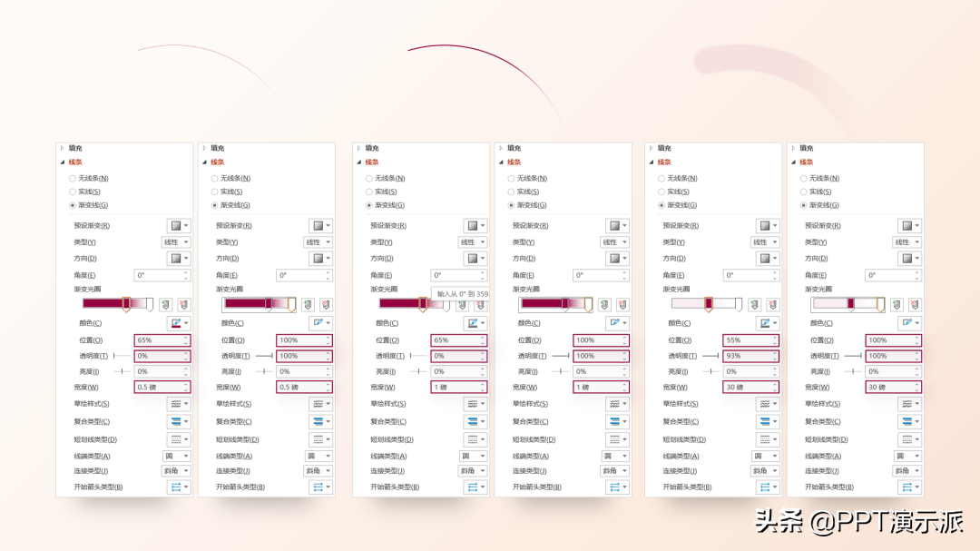
Task: Select 无线条 radio in third panel
Action: click(369, 178)
